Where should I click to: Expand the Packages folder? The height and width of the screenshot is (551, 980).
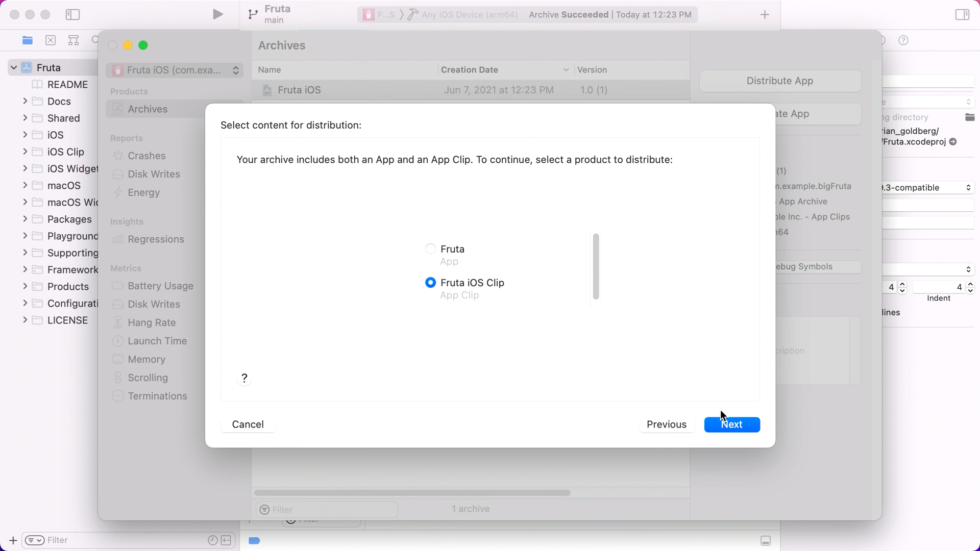(25, 219)
